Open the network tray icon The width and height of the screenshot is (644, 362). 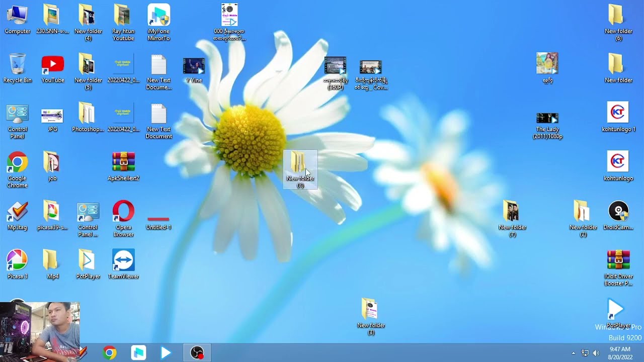pyautogui.click(x=585, y=353)
